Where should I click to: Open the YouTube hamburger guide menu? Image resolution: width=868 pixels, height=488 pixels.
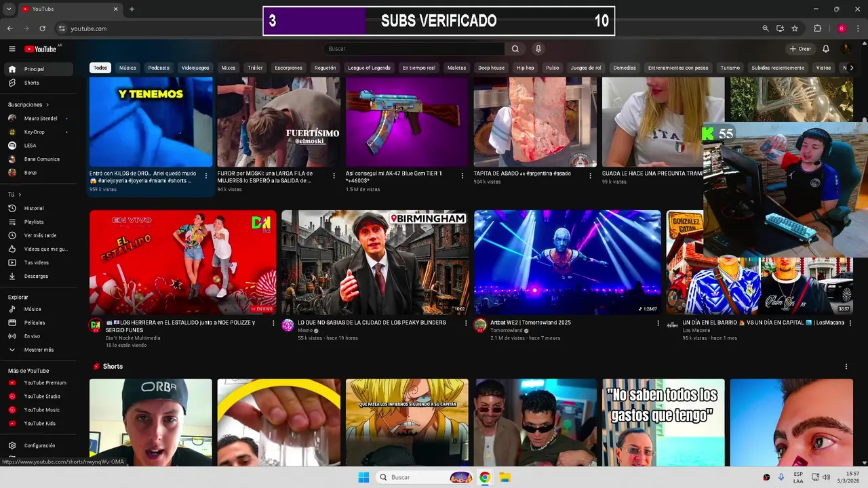tap(12, 49)
